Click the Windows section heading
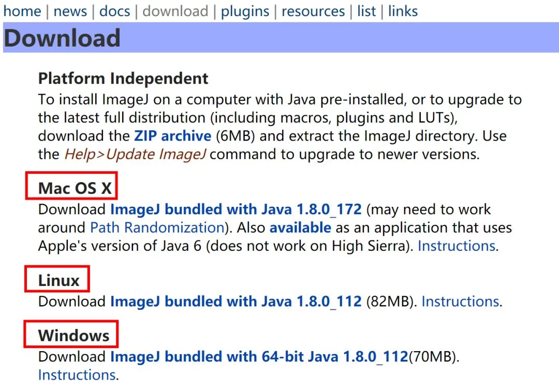559x392 pixels. 74,335
